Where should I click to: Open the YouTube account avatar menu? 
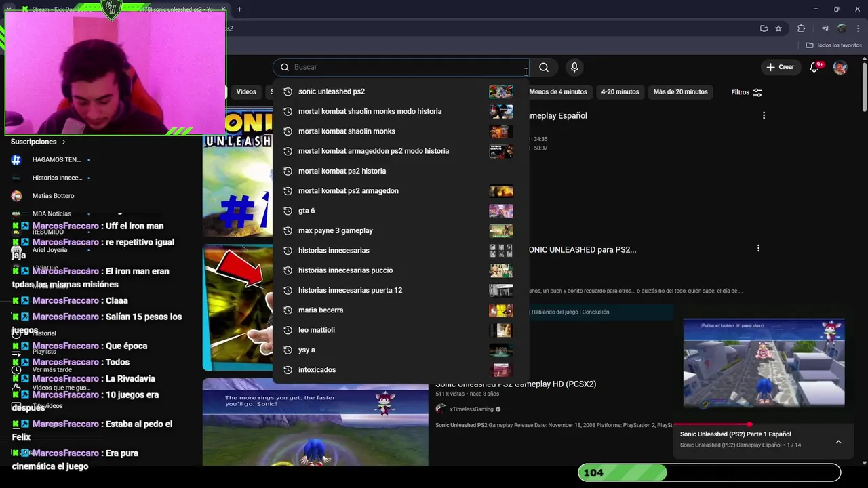pos(840,67)
